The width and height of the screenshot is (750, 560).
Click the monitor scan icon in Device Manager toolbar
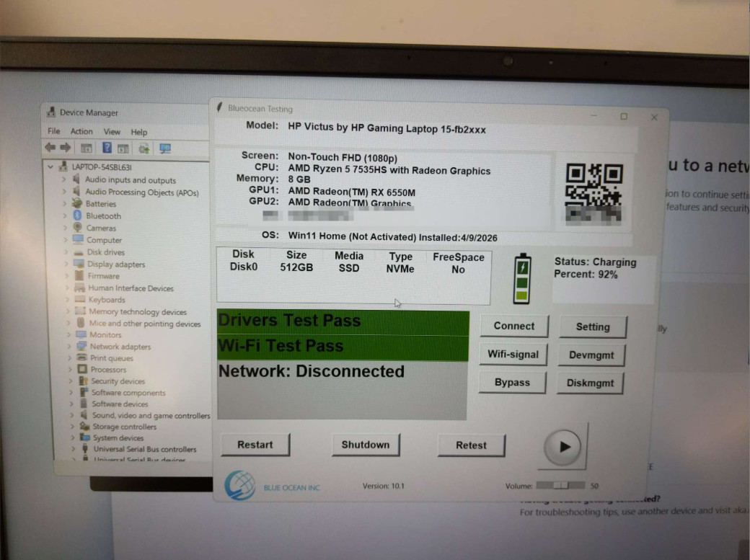165,148
